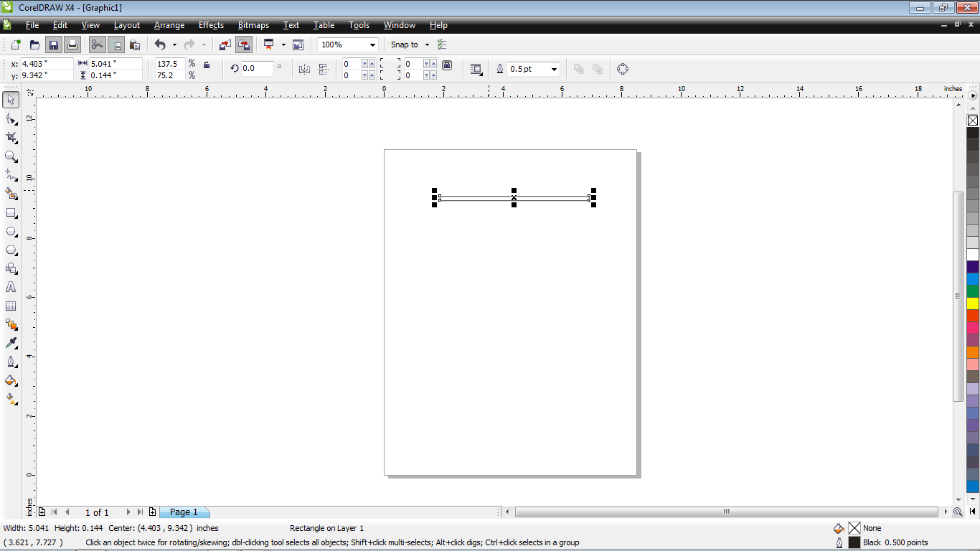
Task: Select the Text tool
Action: [11, 287]
